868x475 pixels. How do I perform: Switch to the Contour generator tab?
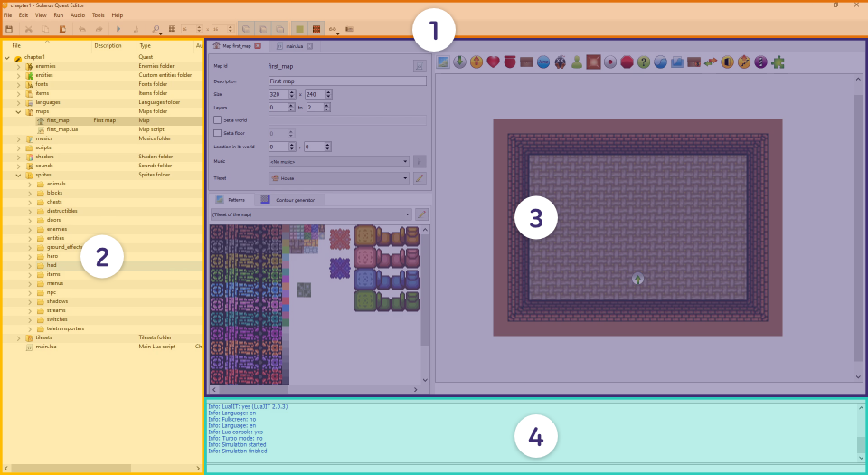(x=289, y=200)
